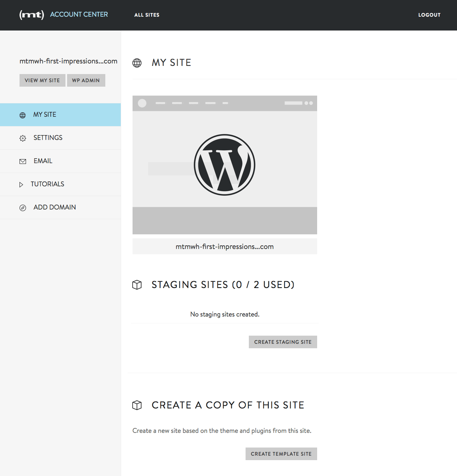Image resolution: width=457 pixels, height=476 pixels.
Task: Open Tutorials in the sidebar
Action: pyautogui.click(x=61, y=184)
